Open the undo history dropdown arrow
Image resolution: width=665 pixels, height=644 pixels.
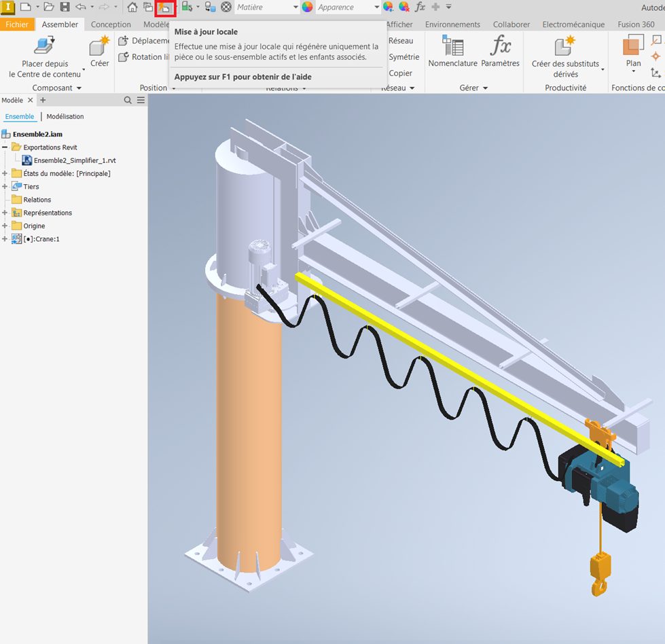click(x=92, y=7)
